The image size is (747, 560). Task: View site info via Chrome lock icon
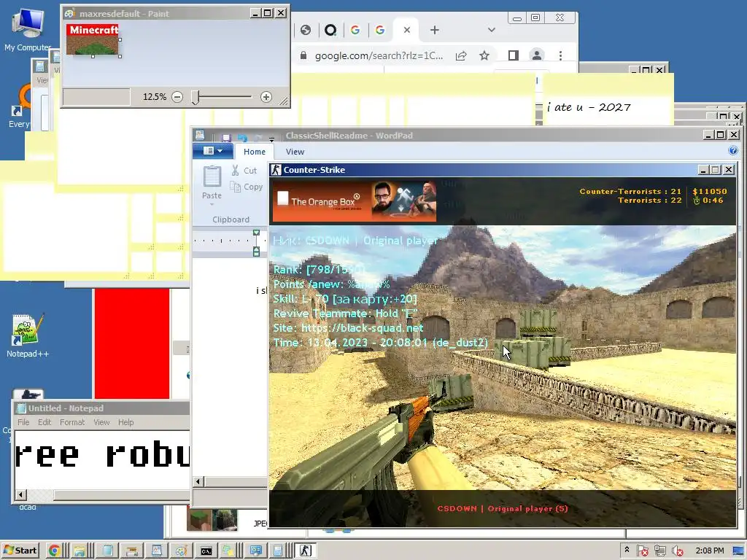coord(303,55)
